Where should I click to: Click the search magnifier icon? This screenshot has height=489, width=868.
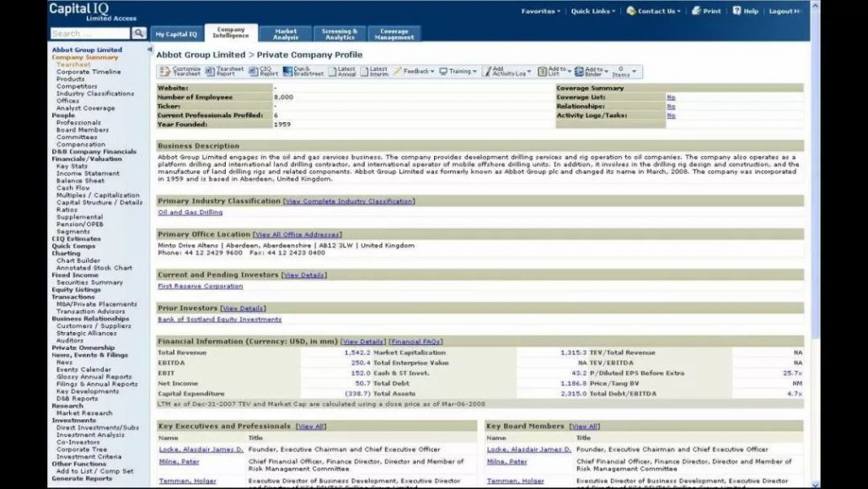139,33
